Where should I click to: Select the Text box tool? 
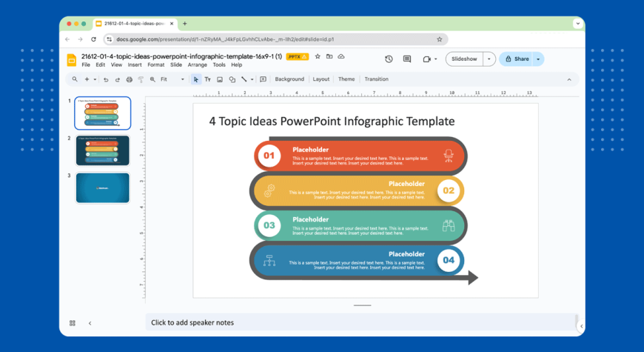pos(208,79)
